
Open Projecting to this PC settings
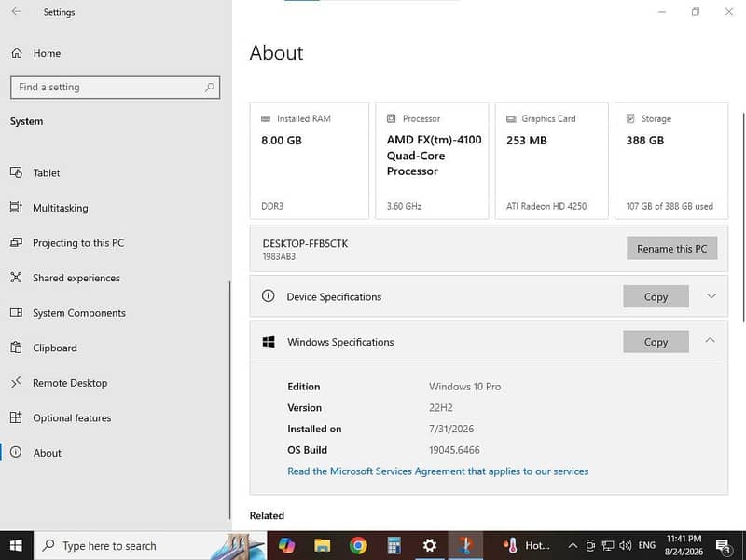(x=78, y=243)
